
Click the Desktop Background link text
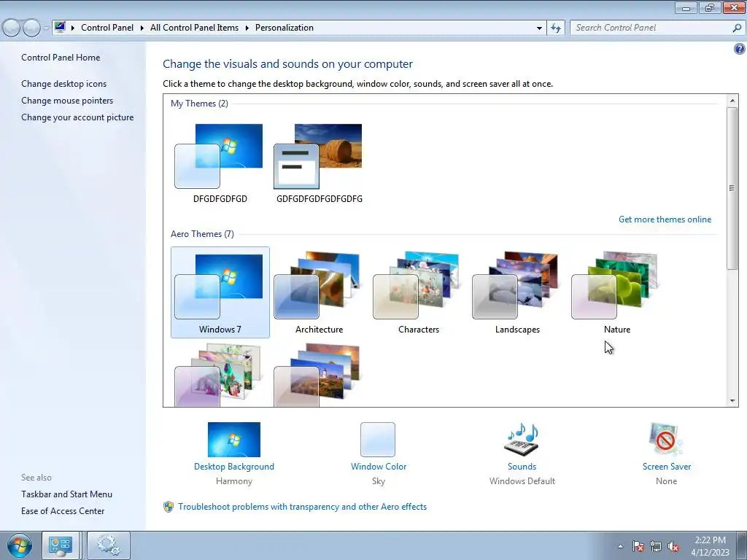point(234,467)
